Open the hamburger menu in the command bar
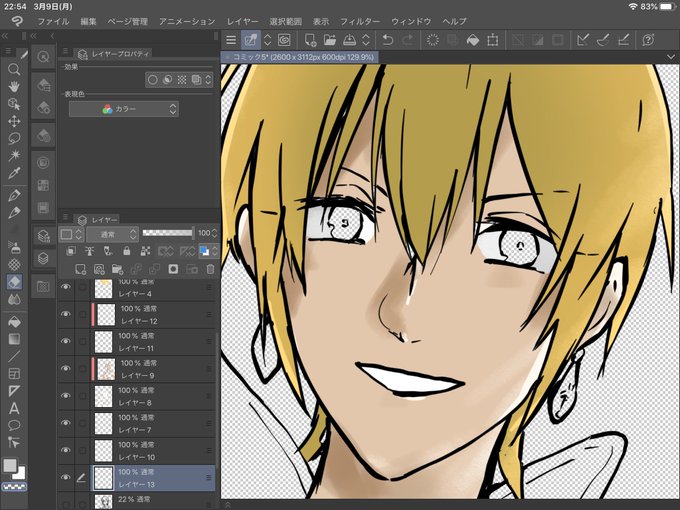Image resolution: width=680 pixels, height=510 pixels. click(x=231, y=40)
